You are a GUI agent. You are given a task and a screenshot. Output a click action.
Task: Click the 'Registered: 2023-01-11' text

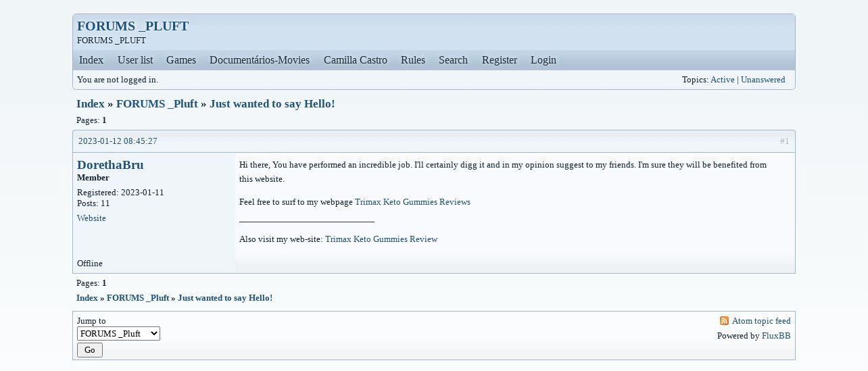click(x=120, y=193)
